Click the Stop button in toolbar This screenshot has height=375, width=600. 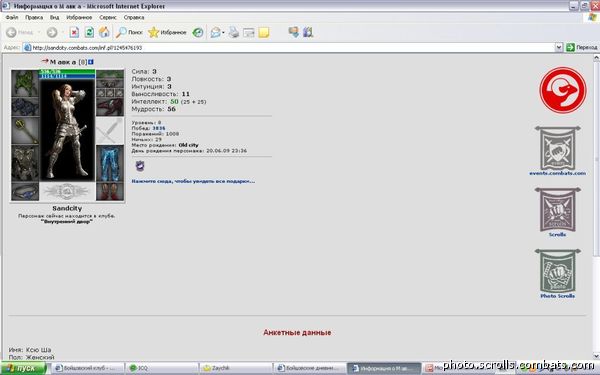[74, 33]
